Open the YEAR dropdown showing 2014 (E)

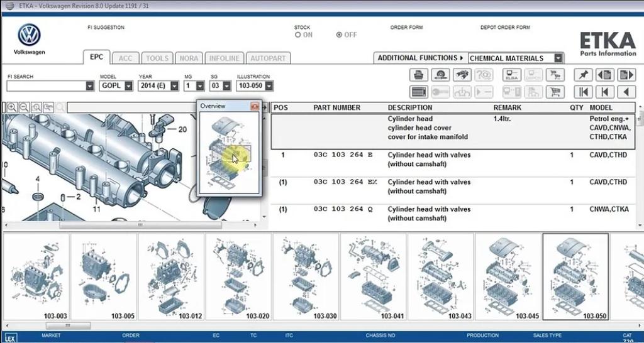coord(175,86)
